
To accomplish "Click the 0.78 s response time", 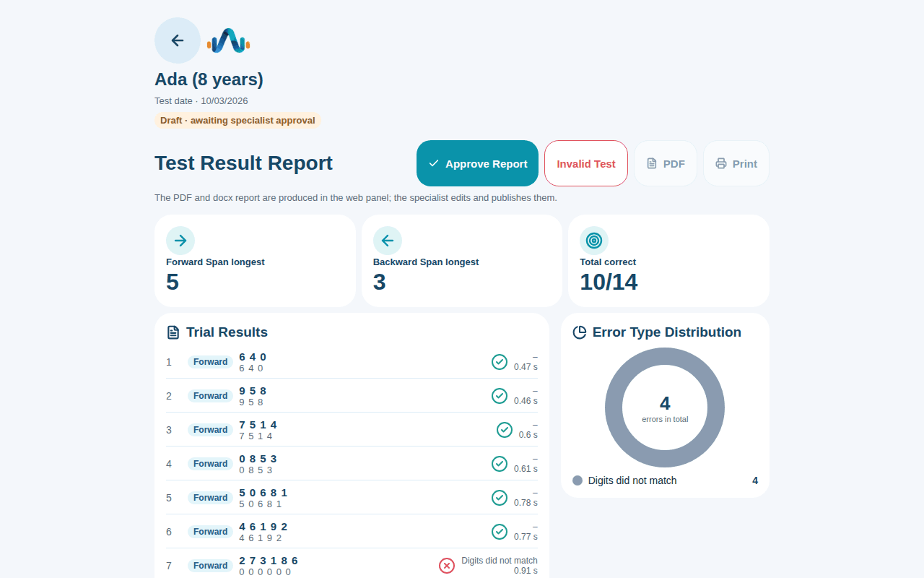I will coord(526,503).
